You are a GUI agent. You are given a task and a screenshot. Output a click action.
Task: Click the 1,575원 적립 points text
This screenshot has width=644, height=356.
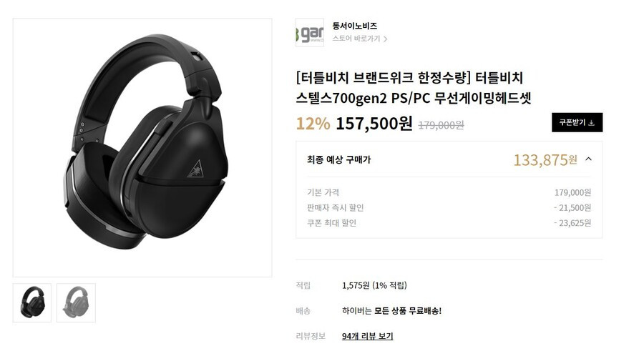[x=374, y=285]
